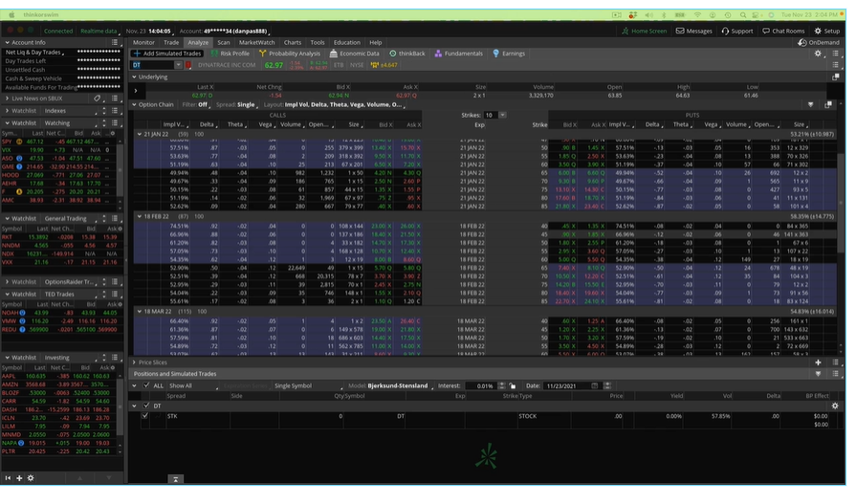856x504 pixels.
Task: Open the Show All dropdown
Action: click(194, 385)
